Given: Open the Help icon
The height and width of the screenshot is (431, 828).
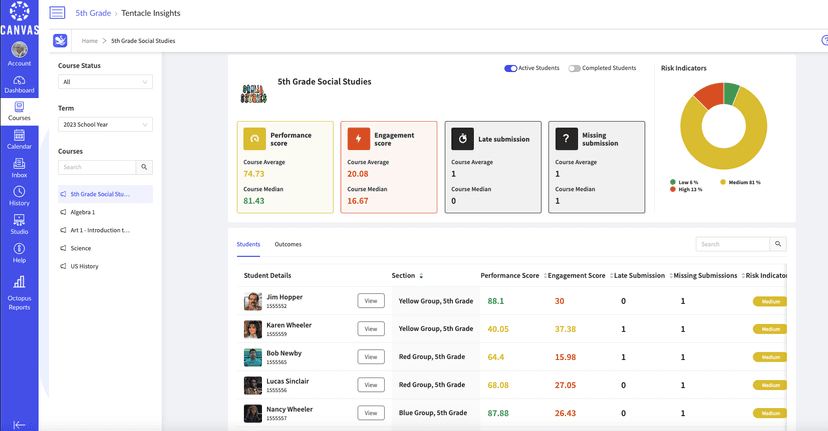Looking at the screenshot, I should pos(19,252).
